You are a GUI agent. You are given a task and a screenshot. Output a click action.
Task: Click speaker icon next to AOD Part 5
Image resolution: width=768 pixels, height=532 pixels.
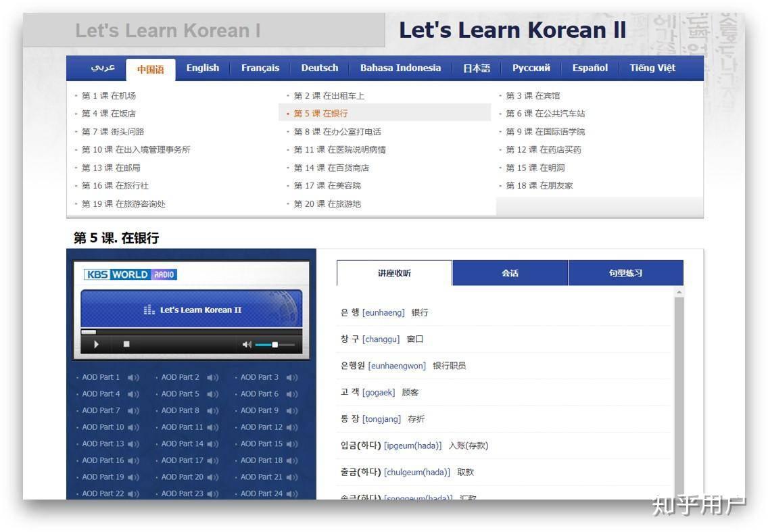point(212,394)
